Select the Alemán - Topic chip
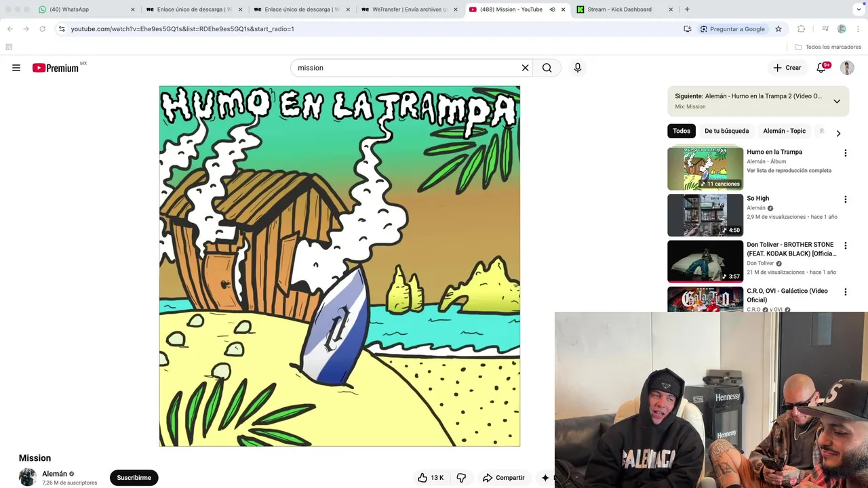 pyautogui.click(x=784, y=131)
